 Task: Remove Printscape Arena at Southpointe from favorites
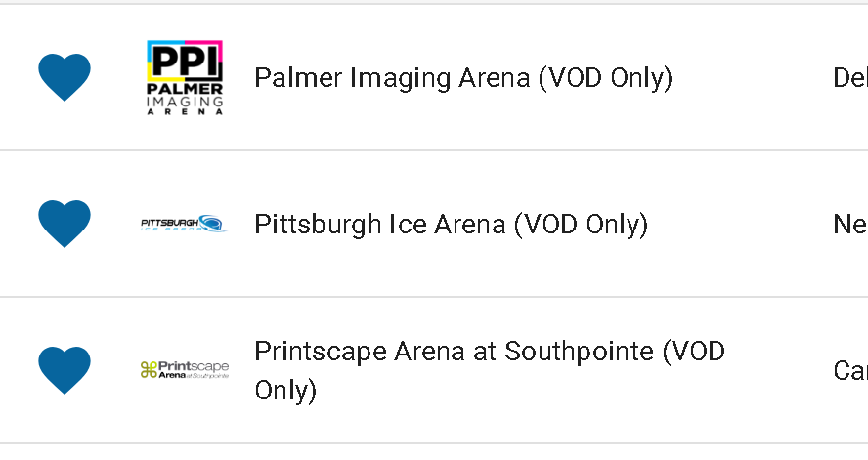point(65,370)
